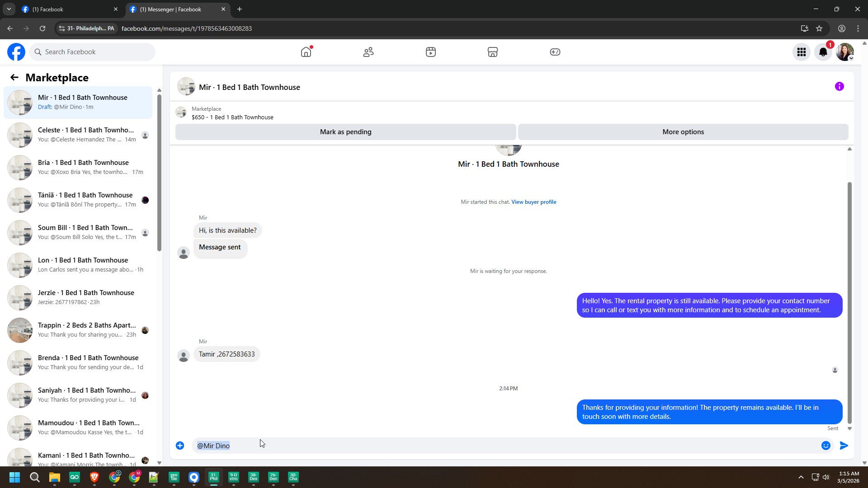This screenshot has height=488, width=868.
Task: Open the browser profile icon
Action: (x=842, y=28)
